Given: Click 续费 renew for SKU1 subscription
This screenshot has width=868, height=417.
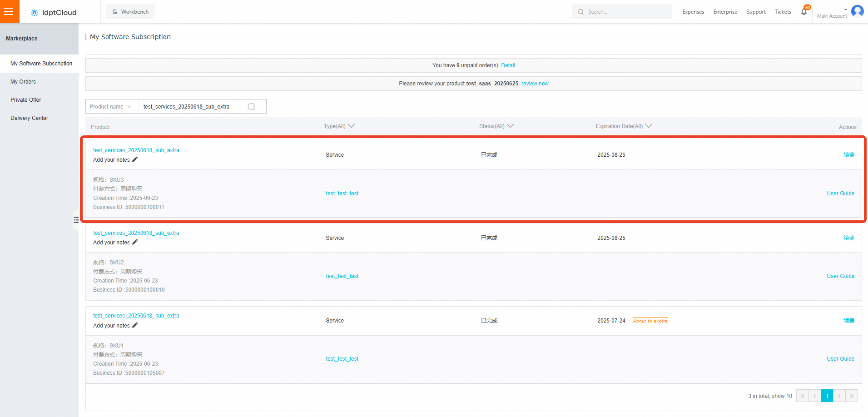Looking at the screenshot, I should click(849, 321).
